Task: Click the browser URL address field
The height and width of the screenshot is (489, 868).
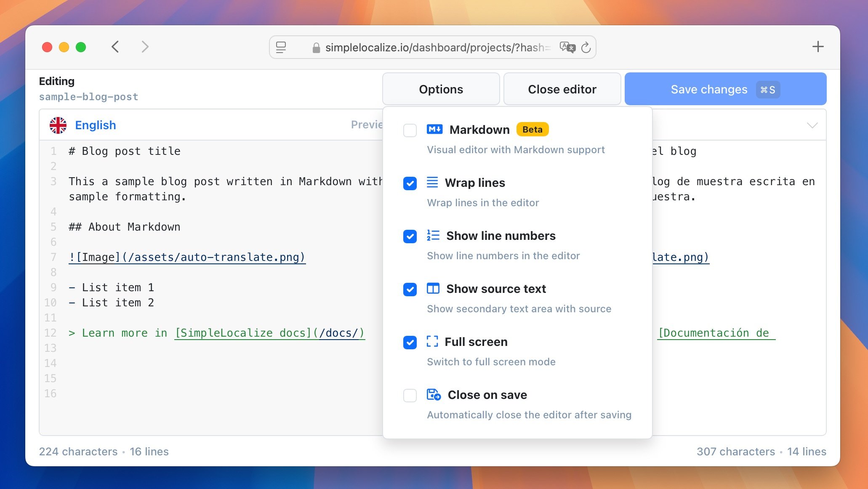Action: click(x=432, y=47)
